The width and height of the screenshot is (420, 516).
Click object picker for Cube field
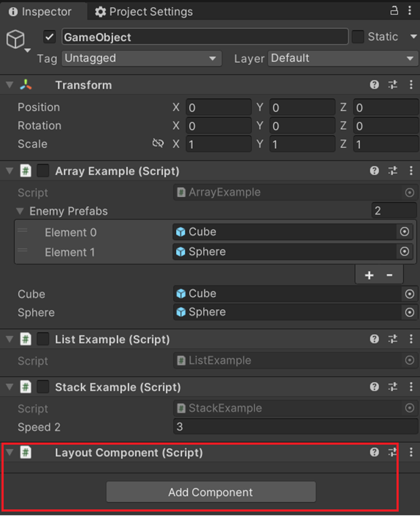(409, 293)
